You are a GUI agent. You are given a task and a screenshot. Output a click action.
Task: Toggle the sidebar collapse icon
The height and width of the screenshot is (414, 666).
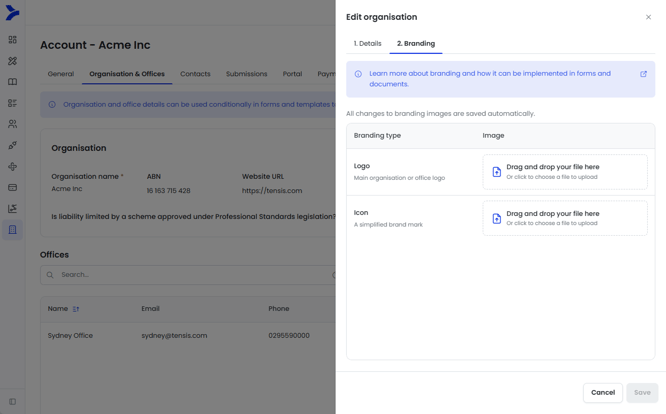[x=12, y=402]
